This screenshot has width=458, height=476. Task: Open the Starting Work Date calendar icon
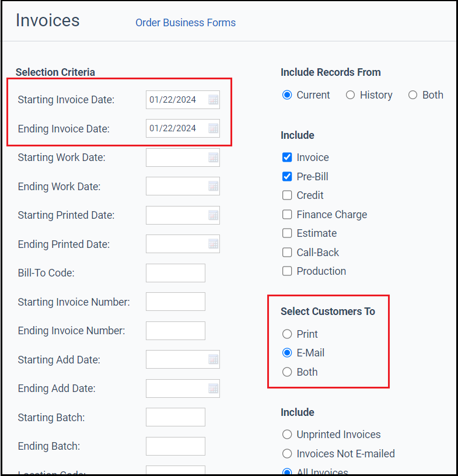212,157
